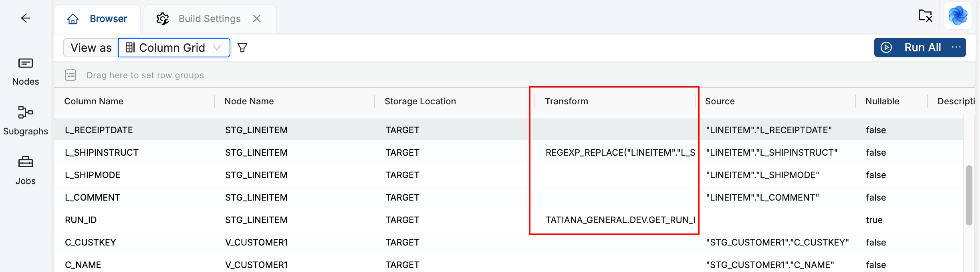Click the close-workspace folder icon

click(x=926, y=16)
